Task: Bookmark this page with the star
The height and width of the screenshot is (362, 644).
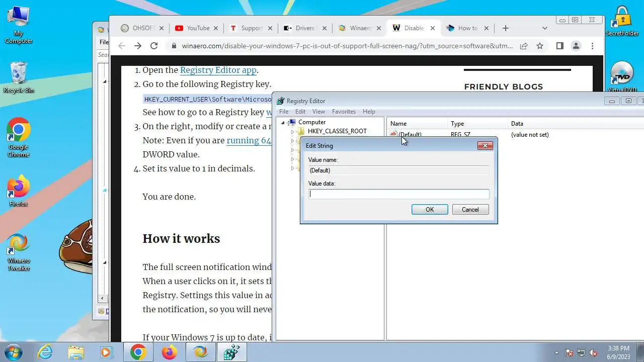Action: (x=540, y=46)
